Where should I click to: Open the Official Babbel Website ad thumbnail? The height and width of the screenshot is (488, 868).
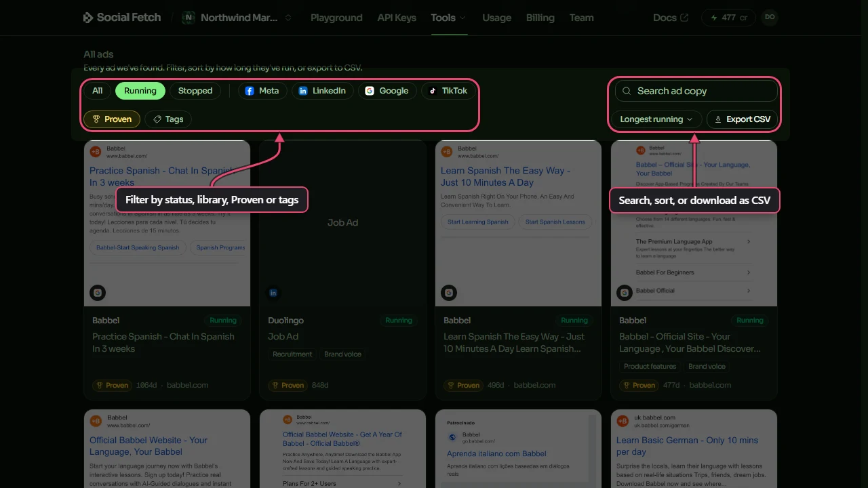click(167, 449)
